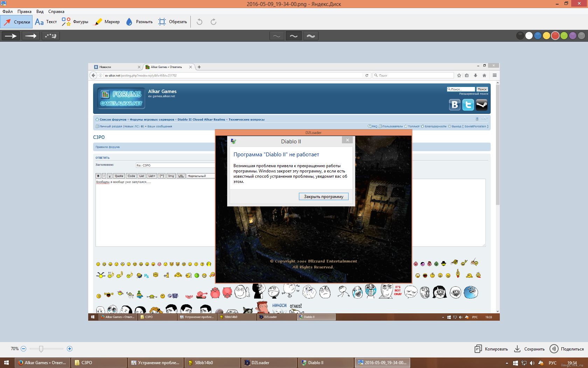The image size is (588, 368).
Task: Open the Yandex.Disk tray icon
Action: click(x=541, y=363)
